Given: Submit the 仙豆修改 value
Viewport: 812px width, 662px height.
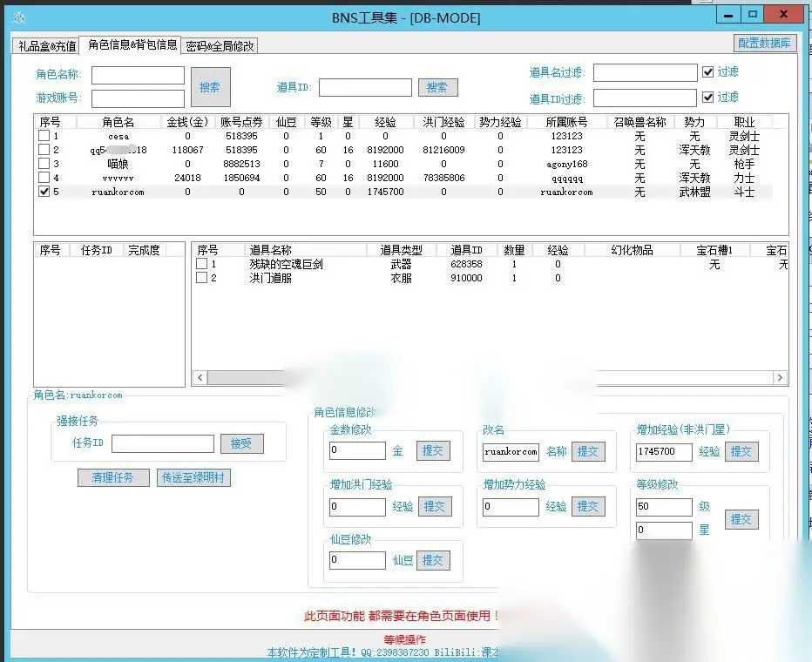Looking at the screenshot, I should (433, 560).
